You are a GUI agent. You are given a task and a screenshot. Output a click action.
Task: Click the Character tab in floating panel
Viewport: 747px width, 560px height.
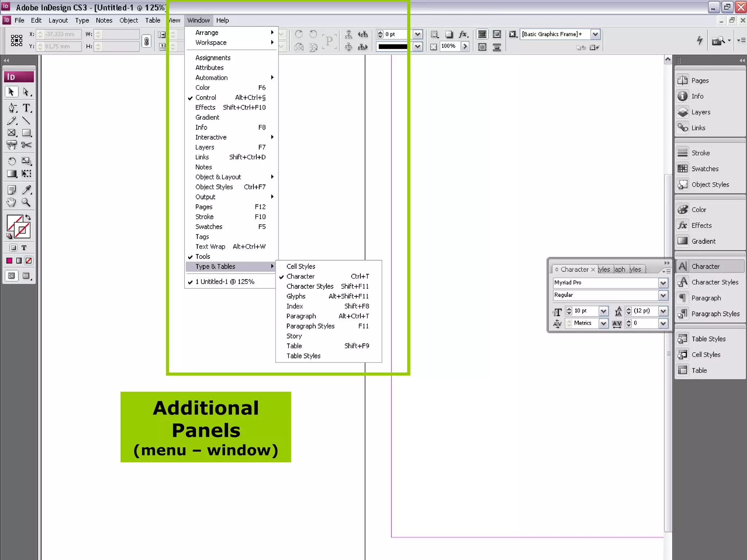coord(574,269)
